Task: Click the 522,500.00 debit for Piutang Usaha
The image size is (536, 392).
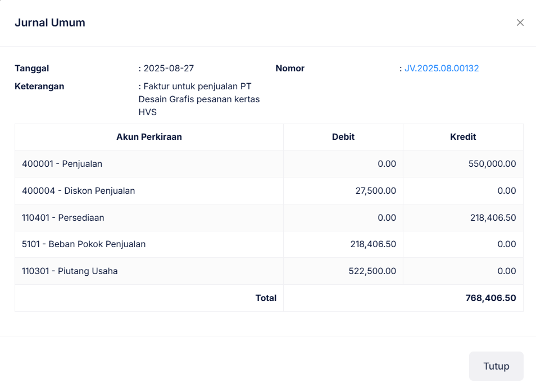Action: pyautogui.click(x=372, y=271)
